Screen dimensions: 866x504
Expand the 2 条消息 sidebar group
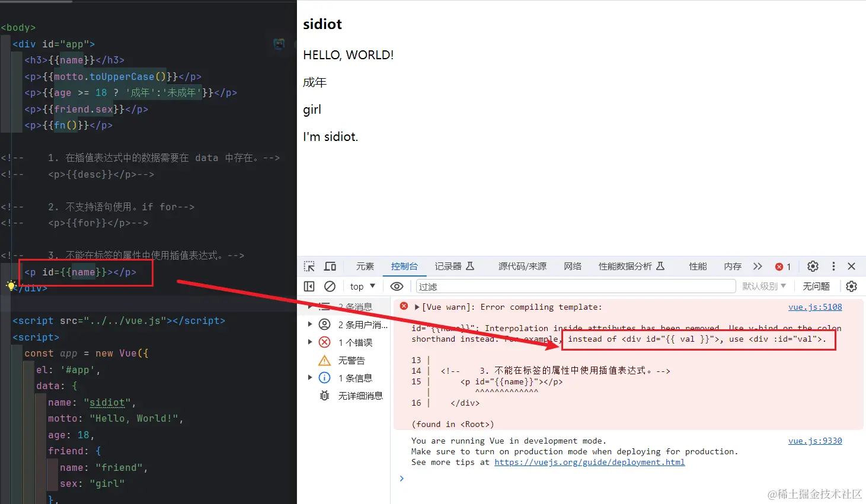309,306
